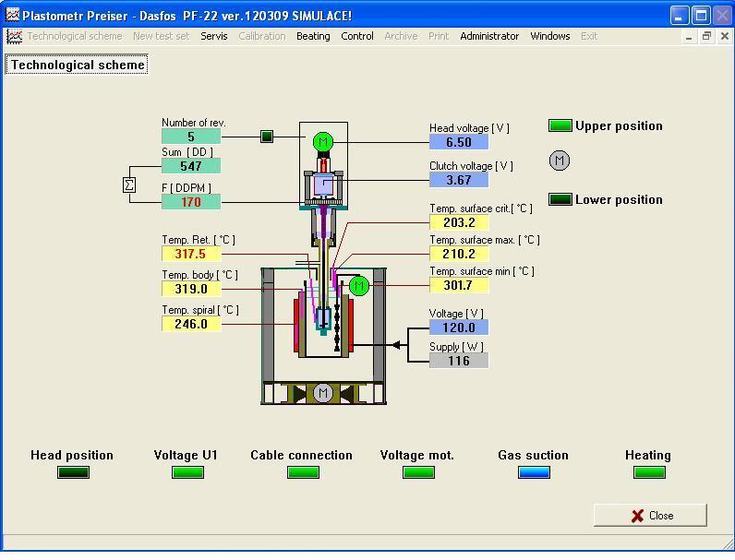This screenshot has width=735, height=560.
Task: Click the Technological scheme menu item
Action: click(x=75, y=36)
